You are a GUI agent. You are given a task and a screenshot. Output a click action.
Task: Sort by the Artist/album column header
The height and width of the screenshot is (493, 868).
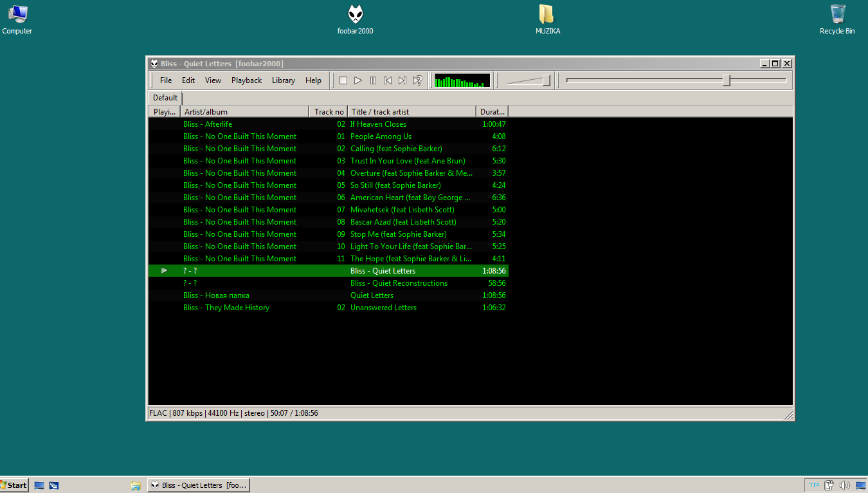point(244,111)
